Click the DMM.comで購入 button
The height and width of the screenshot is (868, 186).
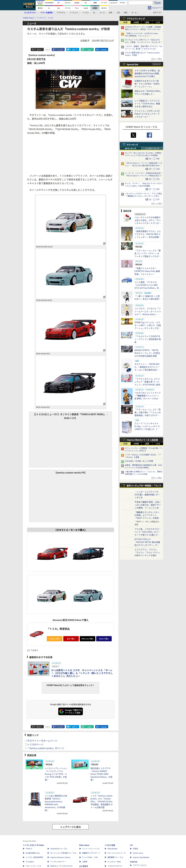pyautogui.click(x=87, y=639)
